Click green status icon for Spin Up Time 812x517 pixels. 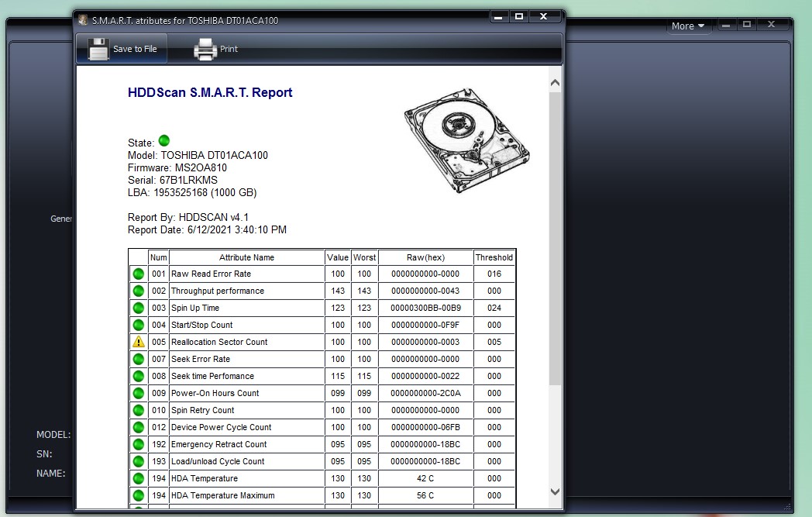coord(139,308)
